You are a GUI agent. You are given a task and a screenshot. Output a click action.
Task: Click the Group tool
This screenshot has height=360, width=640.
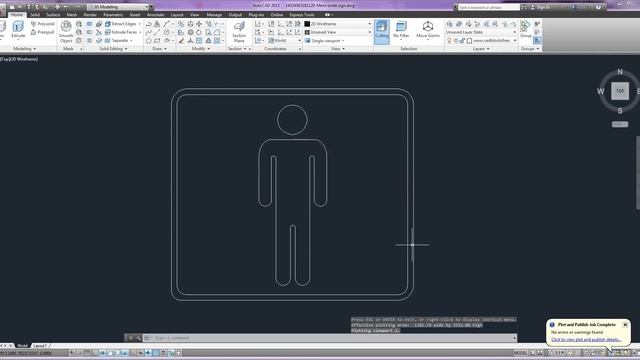click(x=525, y=30)
